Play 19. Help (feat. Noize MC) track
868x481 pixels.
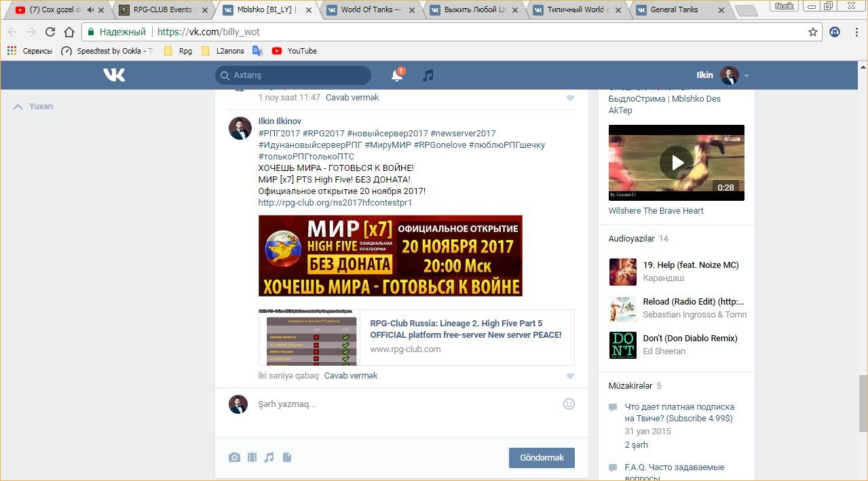pos(691,265)
